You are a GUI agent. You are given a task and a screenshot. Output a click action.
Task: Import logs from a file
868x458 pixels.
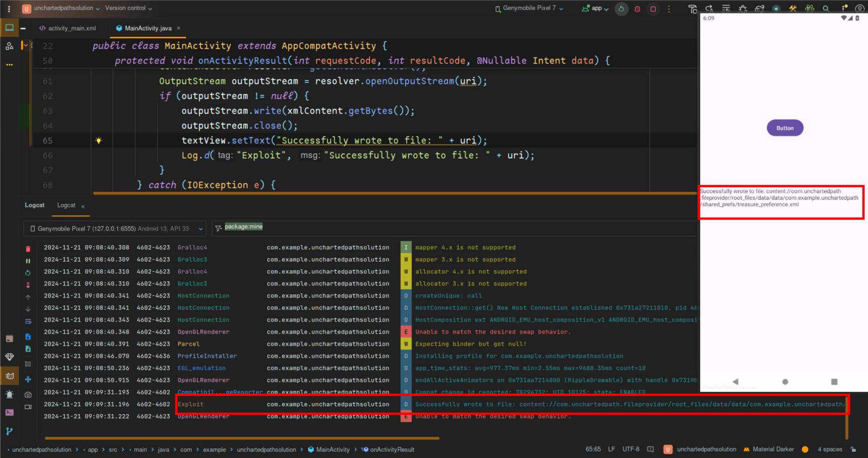(28, 336)
